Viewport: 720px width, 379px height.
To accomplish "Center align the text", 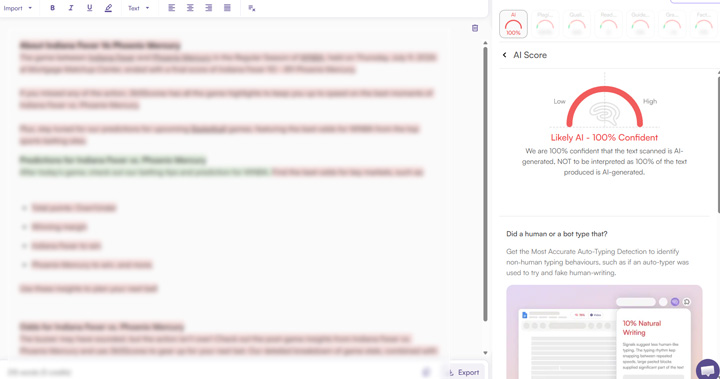I will (190, 8).
